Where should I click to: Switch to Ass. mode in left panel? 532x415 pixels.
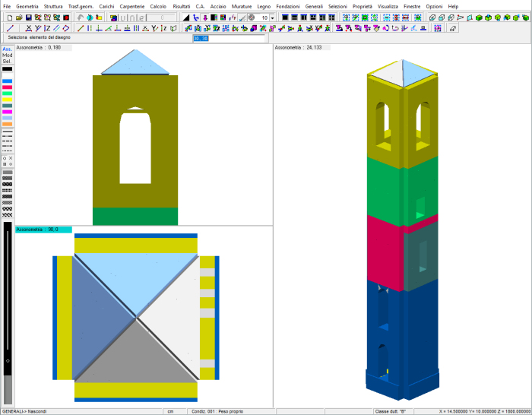click(7, 49)
